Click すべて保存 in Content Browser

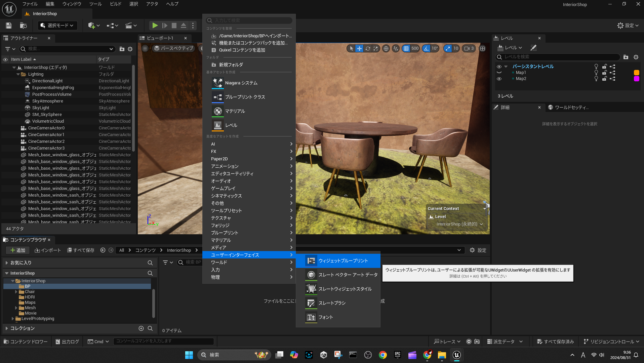pyautogui.click(x=81, y=250)
